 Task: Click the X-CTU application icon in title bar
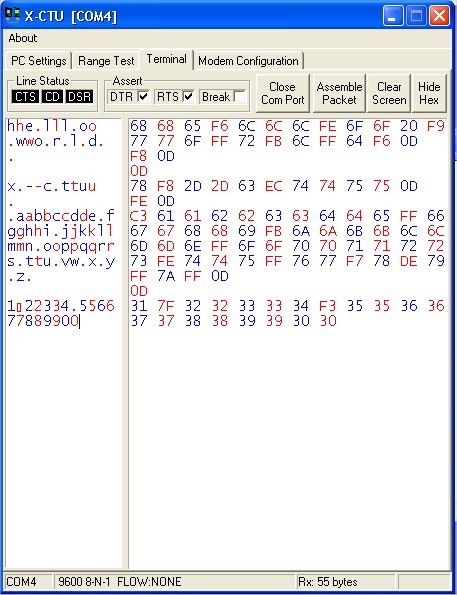click(x=13, y=15)
